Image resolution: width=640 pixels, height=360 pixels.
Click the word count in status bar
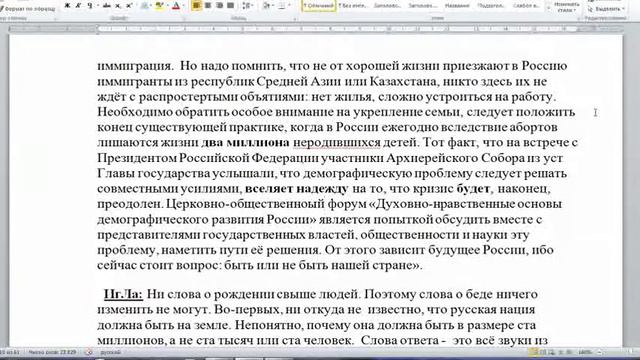pyautogui.click(x=52, y=352)
